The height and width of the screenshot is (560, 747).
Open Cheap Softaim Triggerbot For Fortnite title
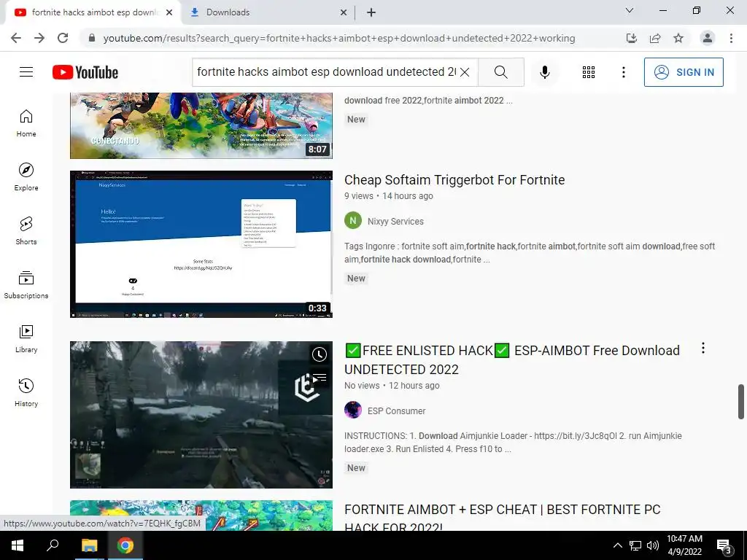tap(454, 180)
